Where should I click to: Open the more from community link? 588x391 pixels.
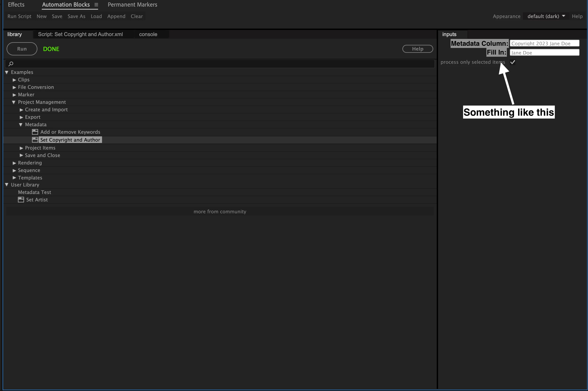220,212
